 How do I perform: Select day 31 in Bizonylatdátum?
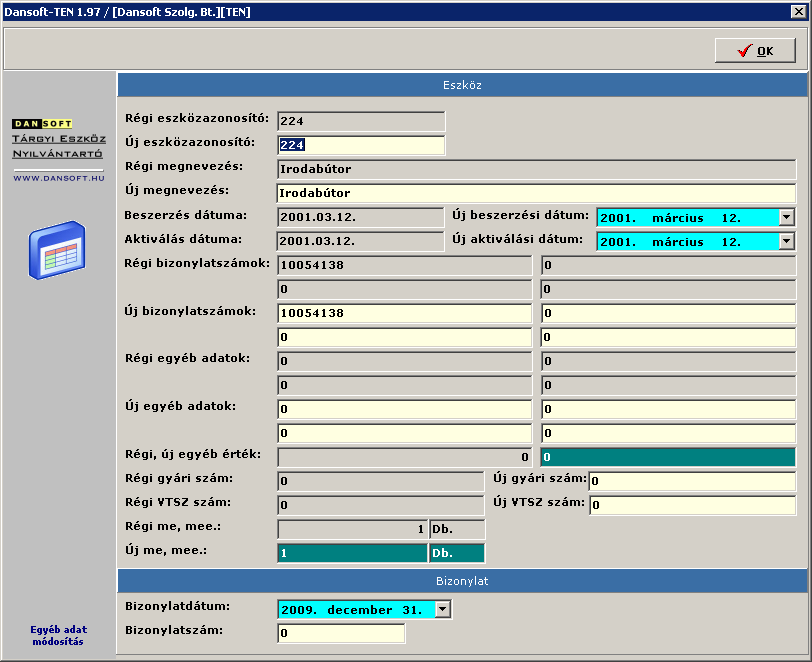coord(412,610)
